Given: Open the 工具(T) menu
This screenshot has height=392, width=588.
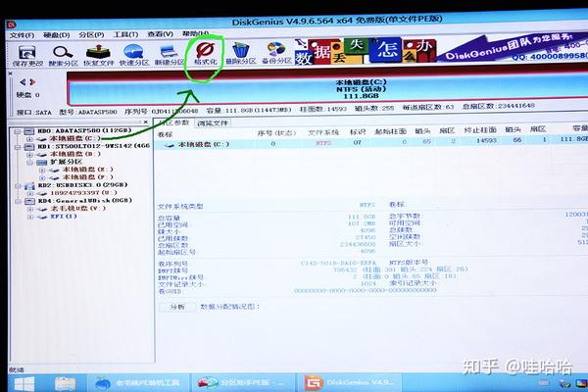Looking at the screenshot, I should (125, 34).
